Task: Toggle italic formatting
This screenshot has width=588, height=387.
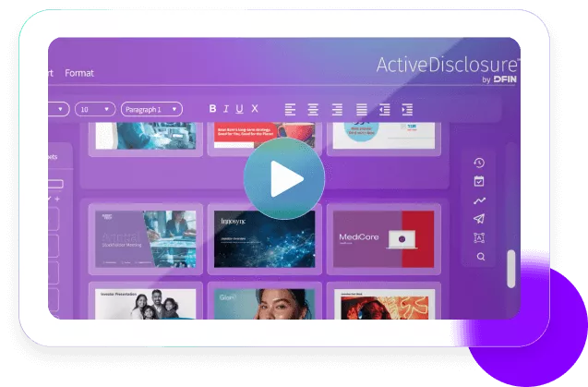Action: tap(226, 109)
